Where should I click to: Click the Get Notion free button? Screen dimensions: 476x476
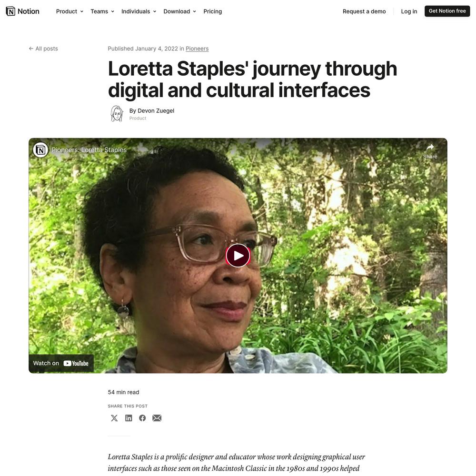447,11
